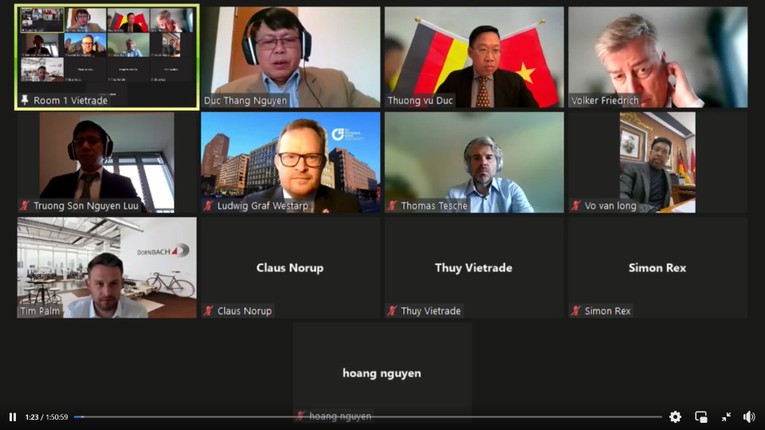Click the Truong Son Nguyen Luu name label
The width and height of the screenshot is (765, 430).
point(86,206)
